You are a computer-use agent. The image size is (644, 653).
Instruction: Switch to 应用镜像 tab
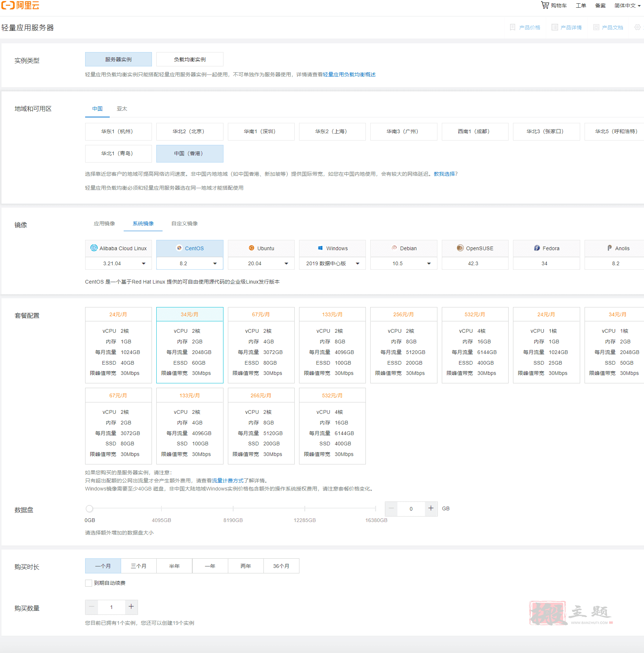tap(104, 223)
